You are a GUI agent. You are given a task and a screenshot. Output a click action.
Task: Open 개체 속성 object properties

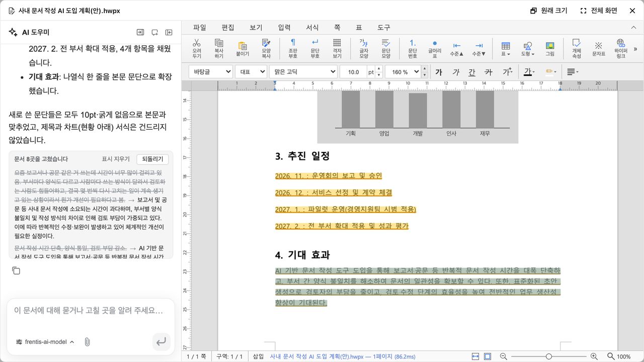click(x=577, y=48)
